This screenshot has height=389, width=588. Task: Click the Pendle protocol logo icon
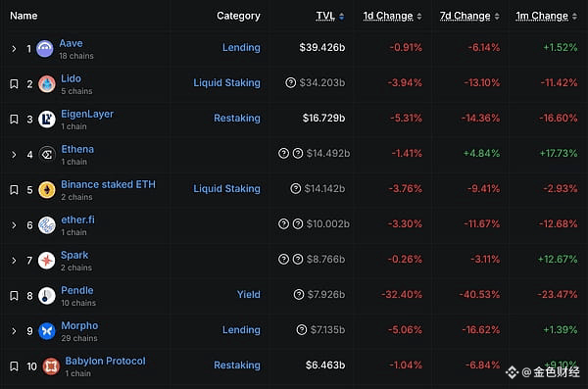pyautogui.click(x=47, y=296)
